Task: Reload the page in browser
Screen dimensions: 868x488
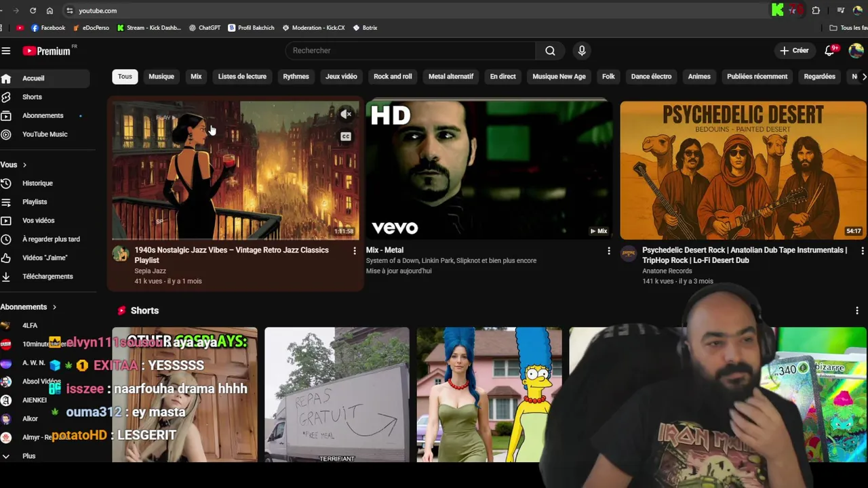Action: click(33, 11)
